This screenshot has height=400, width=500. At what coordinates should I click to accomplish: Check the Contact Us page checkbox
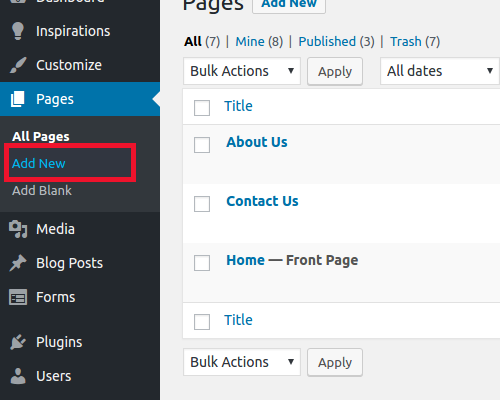[x=202, y=204]
